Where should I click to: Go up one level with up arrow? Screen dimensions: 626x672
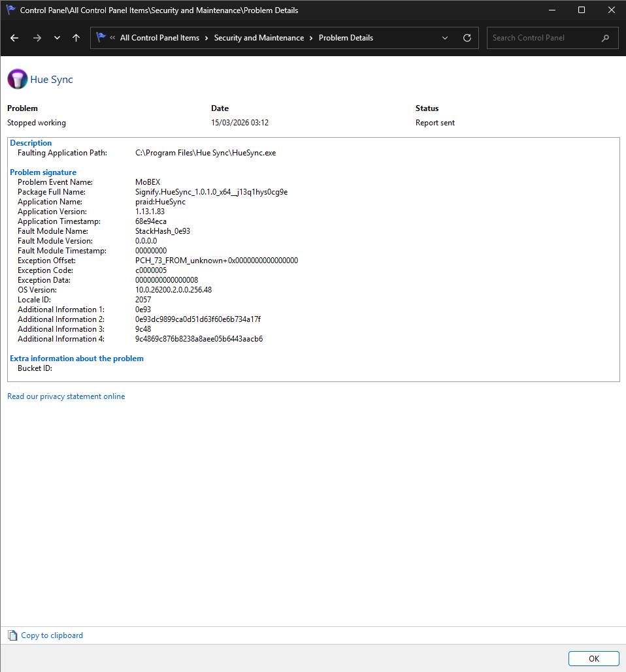76,38
